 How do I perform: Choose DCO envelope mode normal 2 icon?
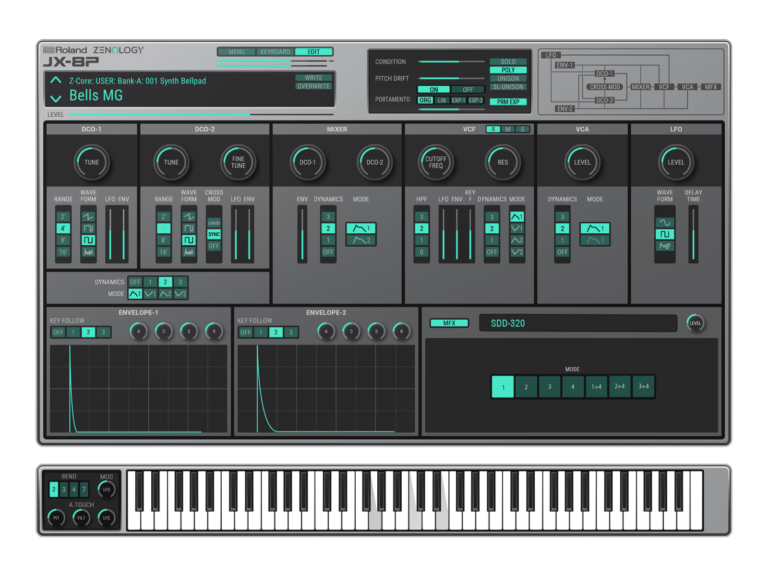pyautogui.click(x=166, y=294)
